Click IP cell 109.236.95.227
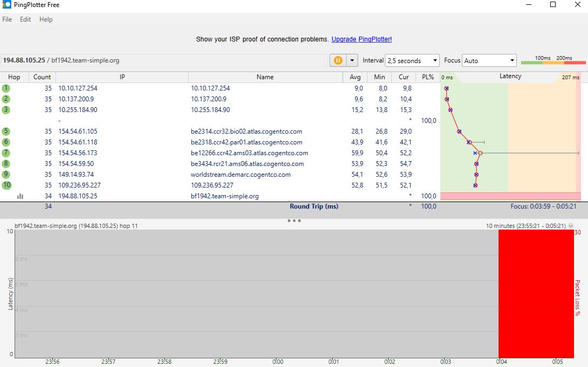 [x=80, y=185]
